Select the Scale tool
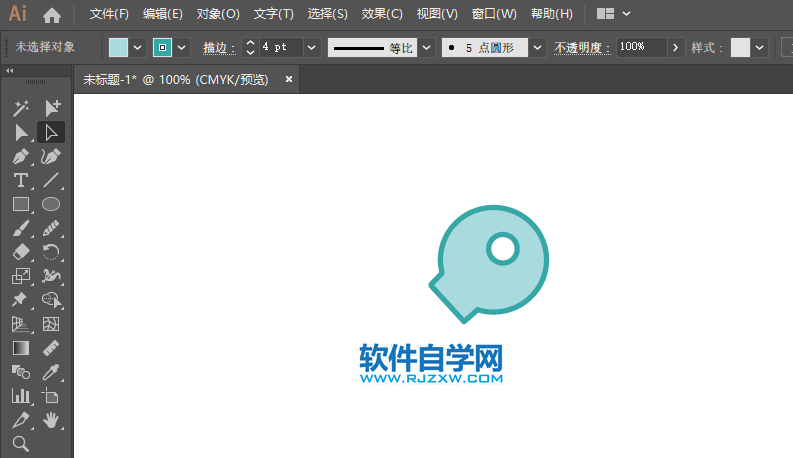This screenshot has height=458, width=793. (21, 276)
